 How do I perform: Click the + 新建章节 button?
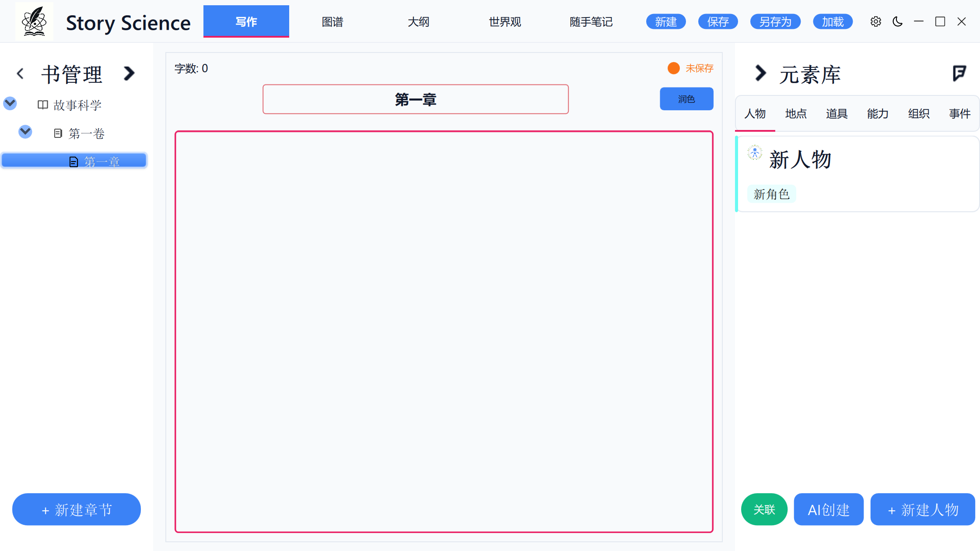[77, 509]
